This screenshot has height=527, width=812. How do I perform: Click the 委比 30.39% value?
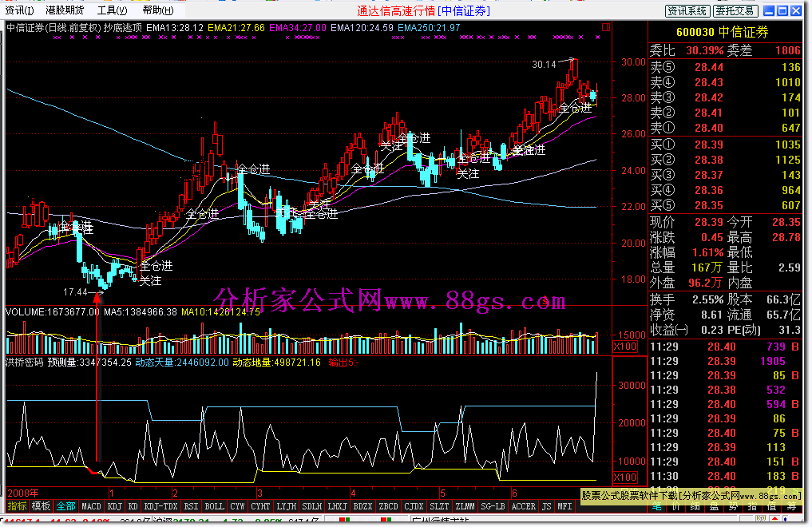705,51
